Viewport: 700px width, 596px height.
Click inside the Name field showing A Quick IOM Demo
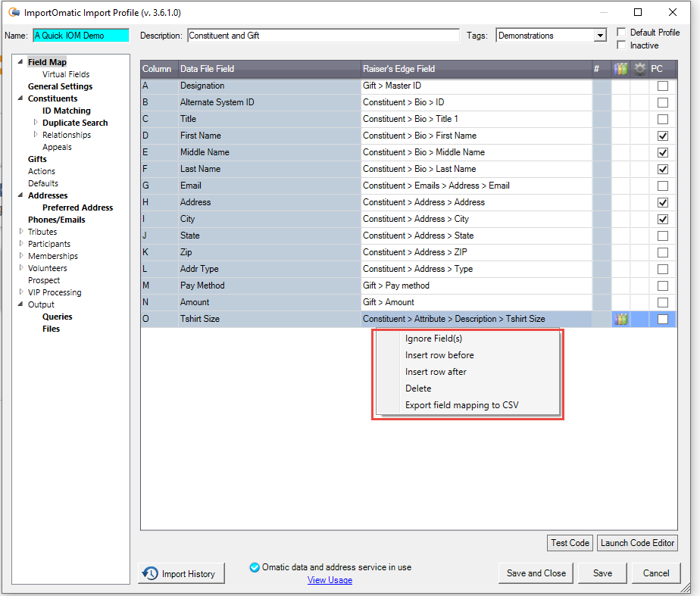coord(81,35)
